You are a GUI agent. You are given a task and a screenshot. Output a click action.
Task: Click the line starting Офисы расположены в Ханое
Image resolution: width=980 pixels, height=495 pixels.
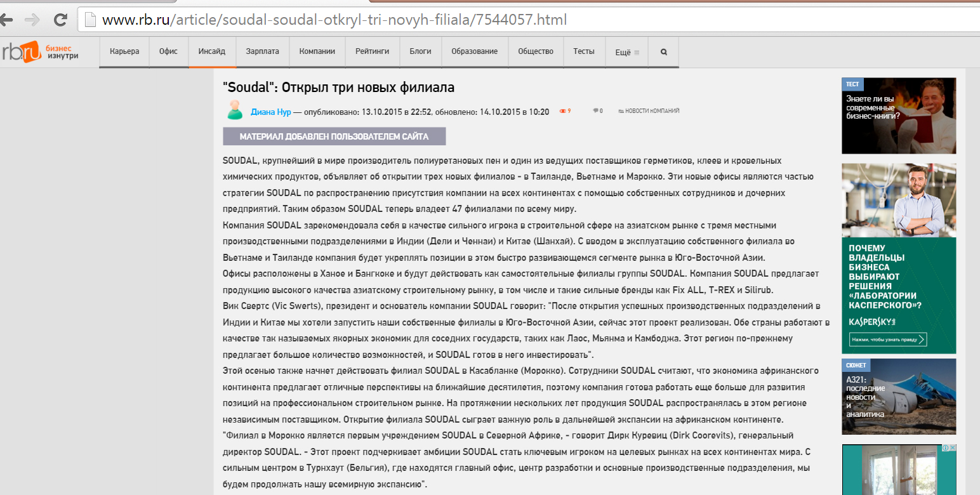tap(521, 274)
